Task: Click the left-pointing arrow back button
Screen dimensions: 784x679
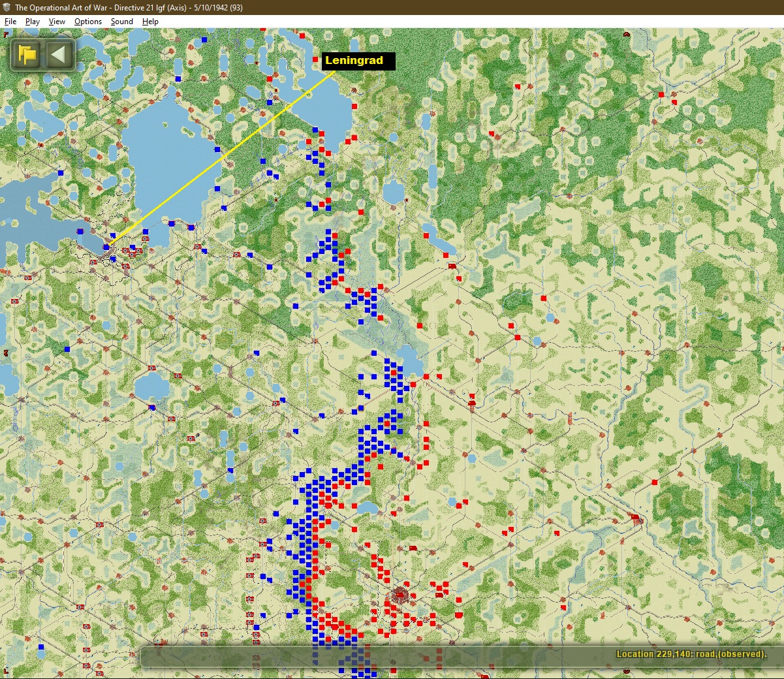Action: click(59, 54)
